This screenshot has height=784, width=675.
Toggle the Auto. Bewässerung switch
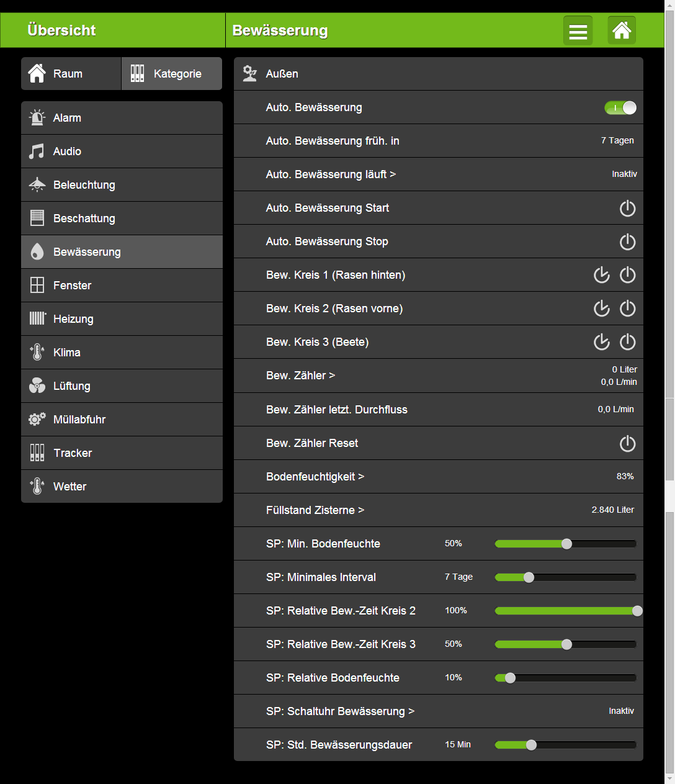[x=620, y=108]
